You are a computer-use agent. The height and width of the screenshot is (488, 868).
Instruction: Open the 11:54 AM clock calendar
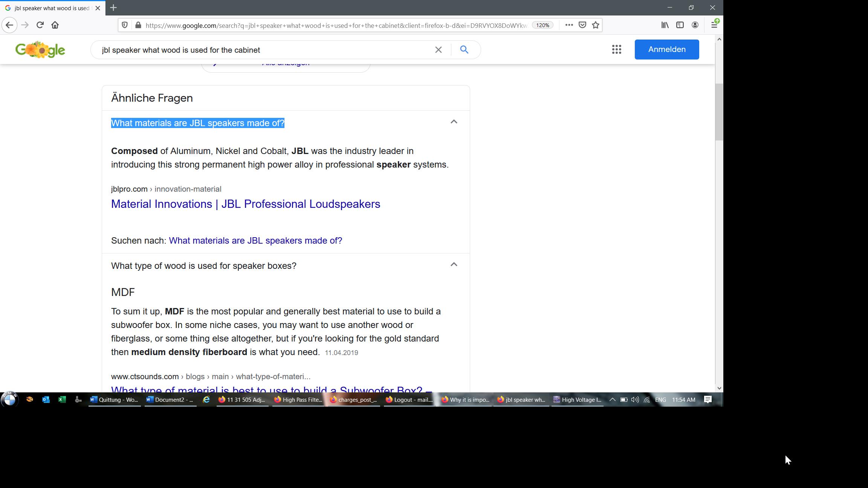[x=683, y=400]
